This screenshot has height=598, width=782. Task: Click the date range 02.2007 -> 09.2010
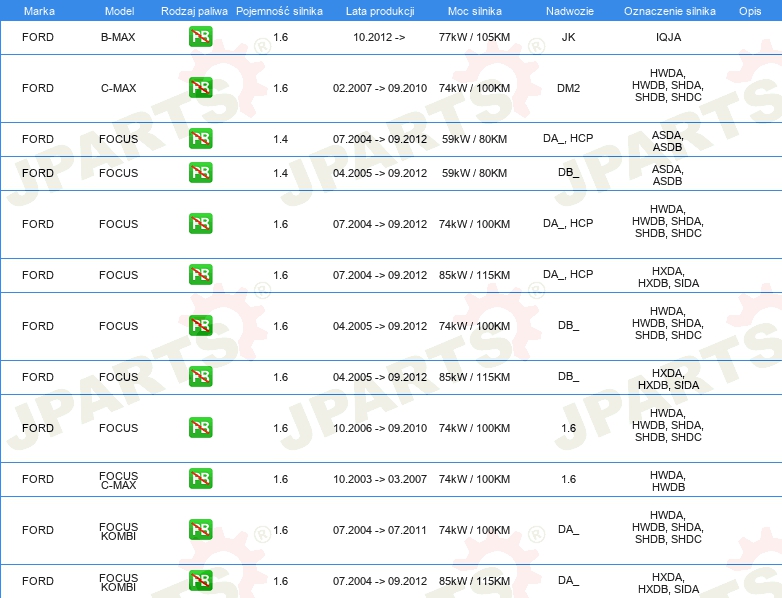pos(380,88)
